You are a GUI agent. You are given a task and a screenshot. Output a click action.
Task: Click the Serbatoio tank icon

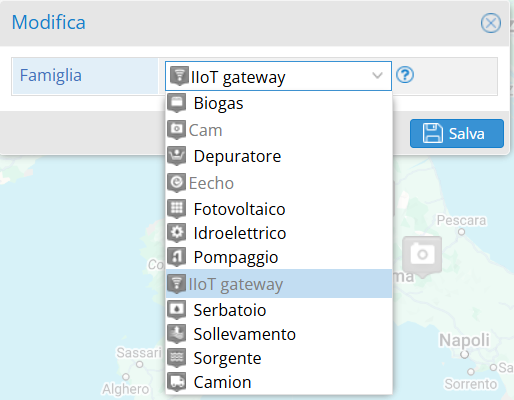pyautogui.click(x=177, y=310)
